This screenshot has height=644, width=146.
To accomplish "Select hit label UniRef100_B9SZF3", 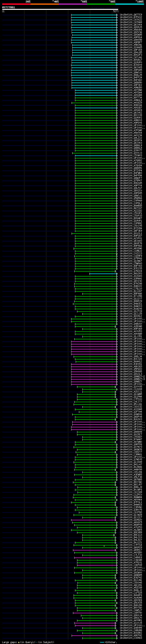I will click(131, 55).
